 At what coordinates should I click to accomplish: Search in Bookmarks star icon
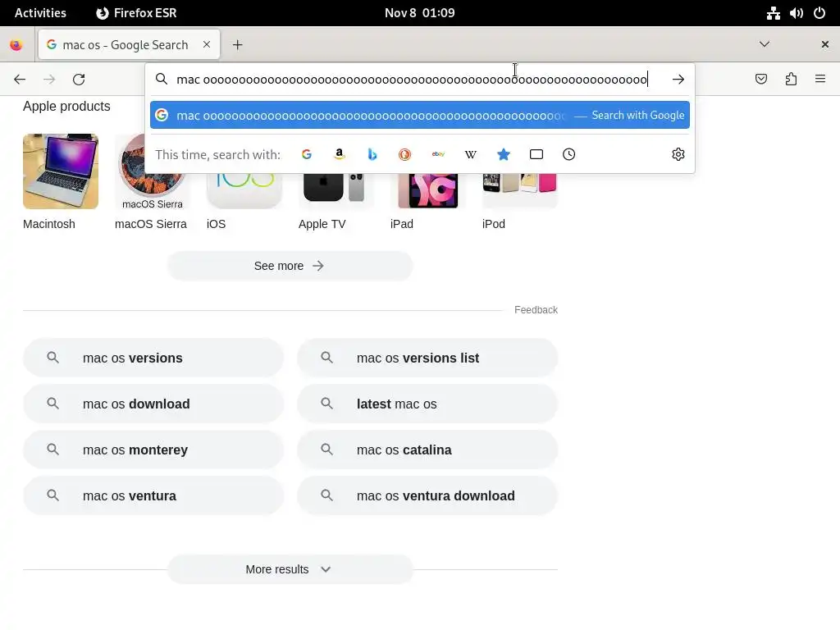click(x=504, y=154)
